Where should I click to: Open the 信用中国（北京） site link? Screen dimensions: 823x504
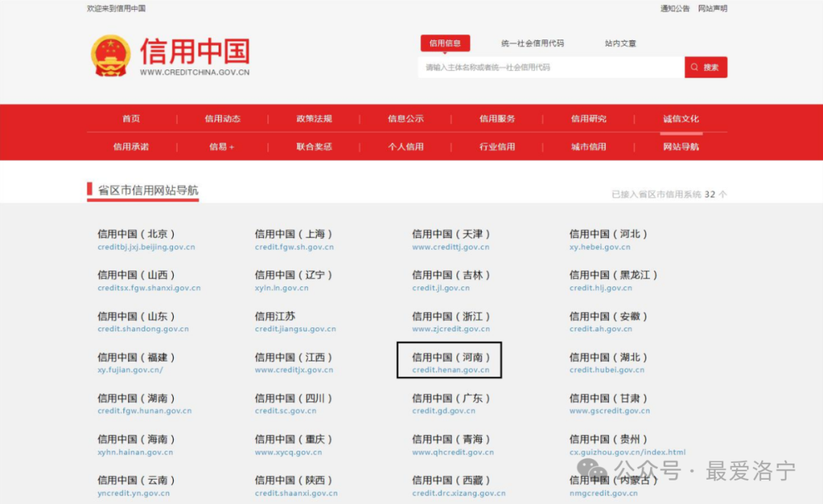click(136, 234)
